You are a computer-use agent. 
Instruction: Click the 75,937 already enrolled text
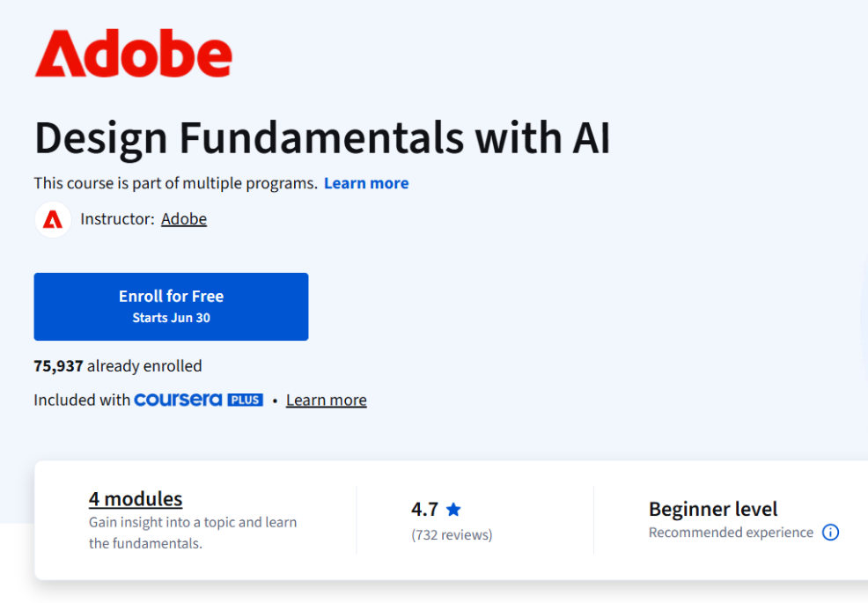[x=117, y=365]
